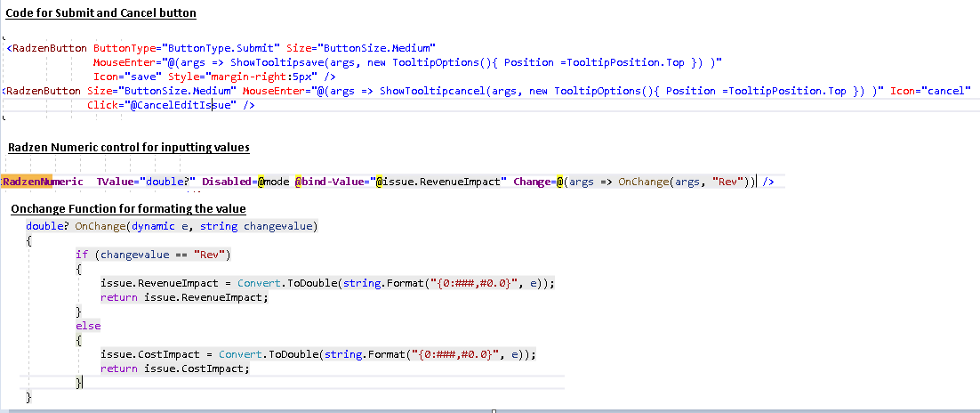The image size is (980, 413).
Task: Click the highlighted RadzenNumeric tag name
Action: [43, 182]
